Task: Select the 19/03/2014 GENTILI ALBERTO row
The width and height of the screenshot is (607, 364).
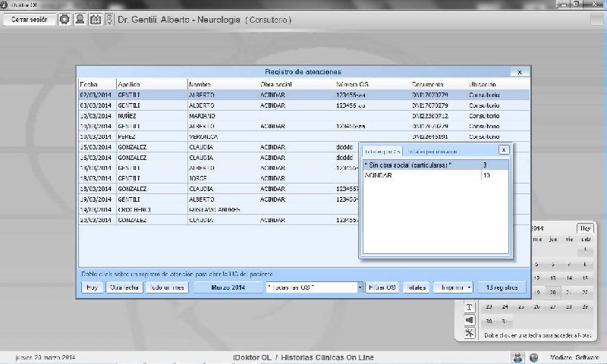Action: pos(219,199)
